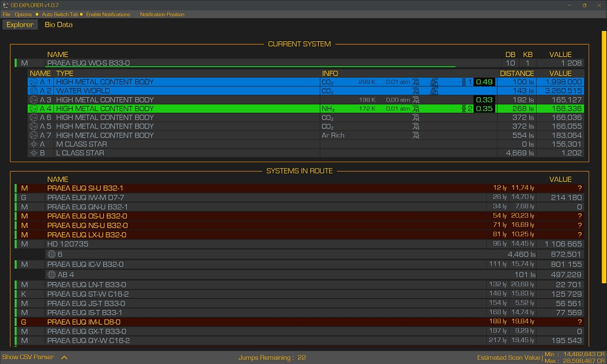Open the Notification Position dropdown menu
Image resolution: width=607 pixels, height=364 pixels.
coord(162,15)
